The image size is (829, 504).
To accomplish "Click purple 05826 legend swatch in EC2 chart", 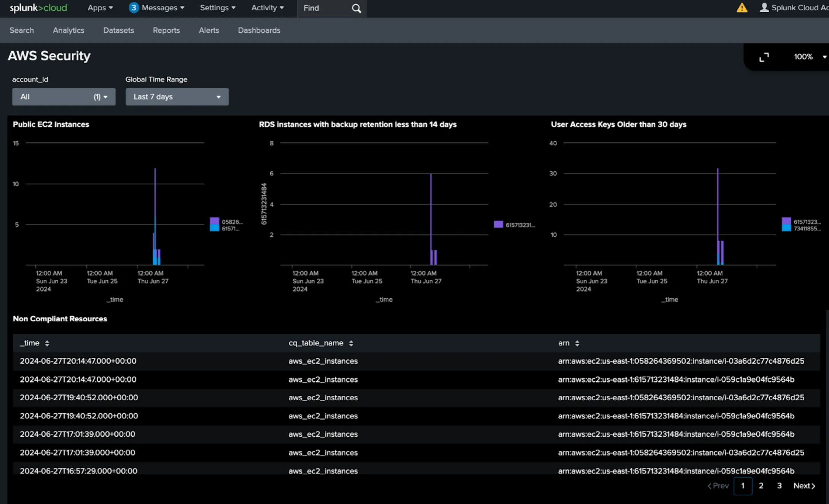I will click(x=214, y=221).
